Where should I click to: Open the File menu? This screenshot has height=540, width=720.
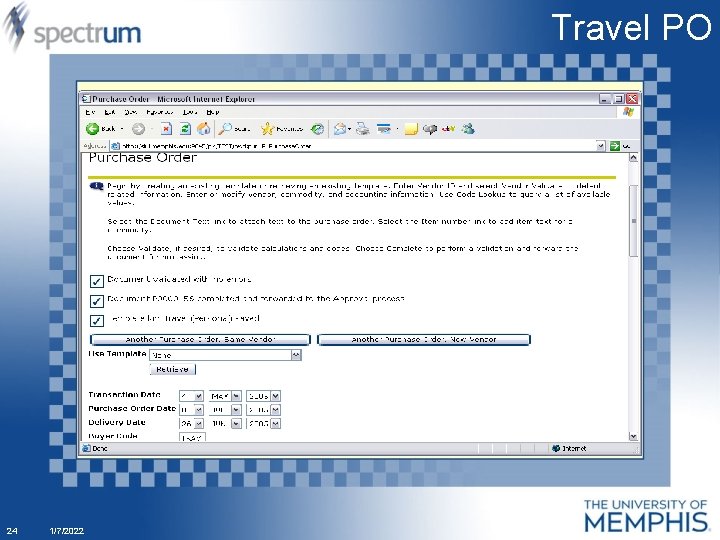click(x=90, y=112)
